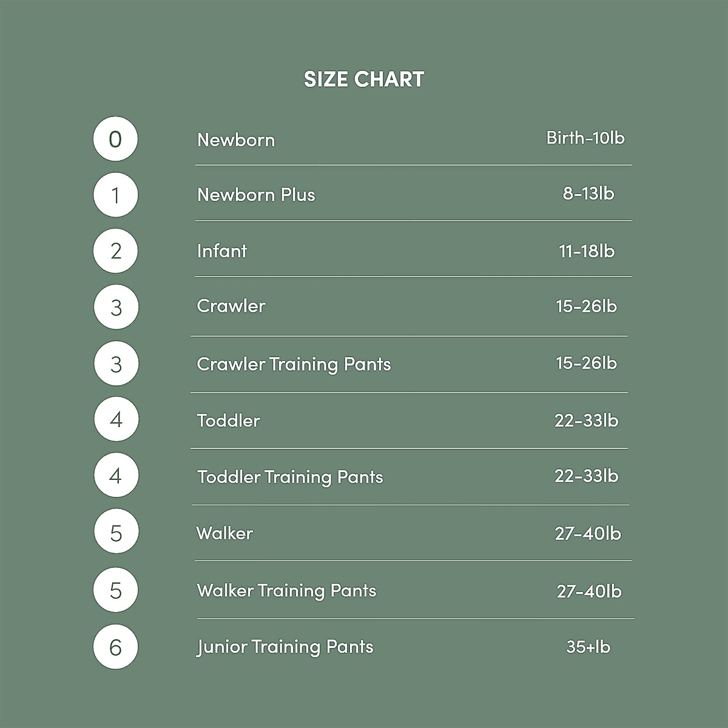Click the SIZE CHART heading
The width and height of the screenshot is (728, 728).
(x=364, y=79)
